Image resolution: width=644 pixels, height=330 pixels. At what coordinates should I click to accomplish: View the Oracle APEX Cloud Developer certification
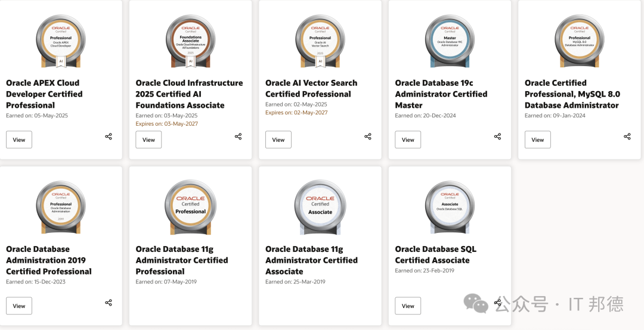point(19,139)
